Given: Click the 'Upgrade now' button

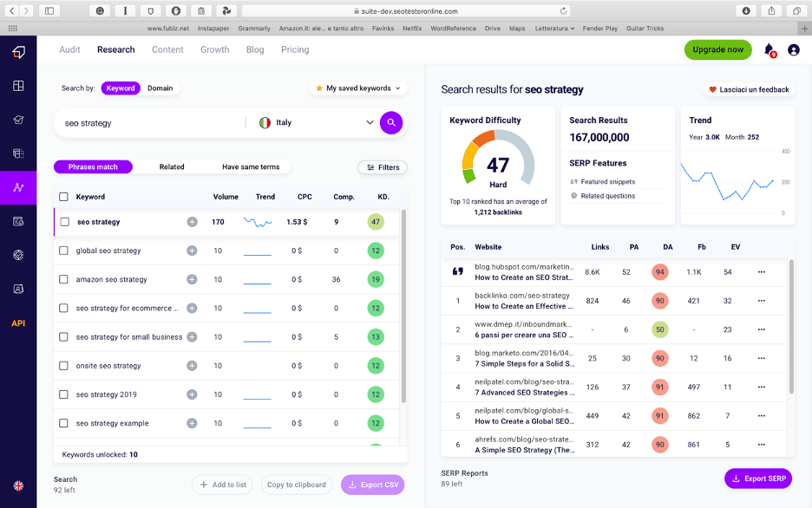Looking at the screenshot, I should click(717, 49).
